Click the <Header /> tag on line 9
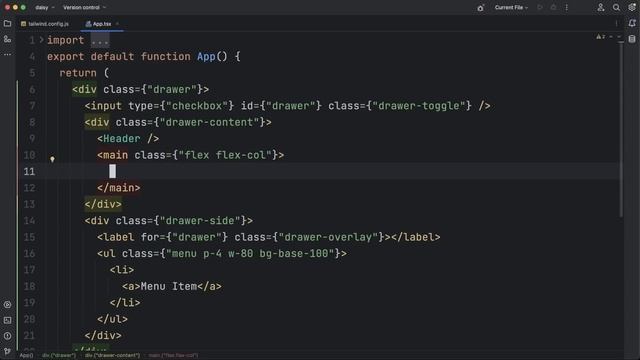The image size is (640, 360). pos(128,139)
